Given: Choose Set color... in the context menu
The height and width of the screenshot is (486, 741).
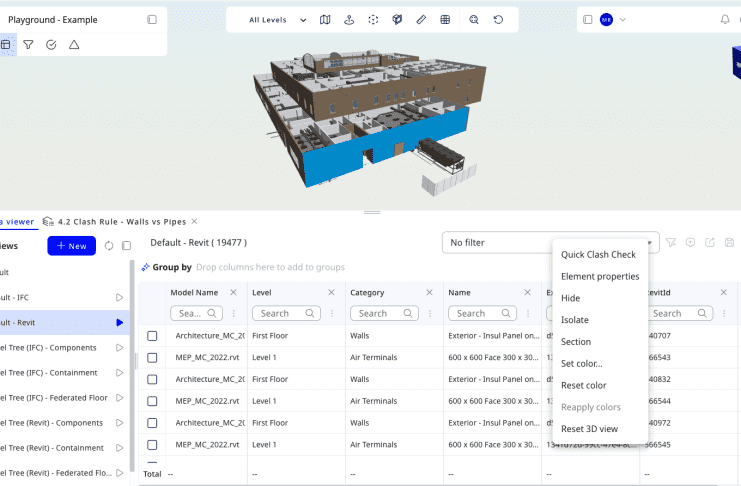Looking at the screenshot, I should click(x=582, y=363).
